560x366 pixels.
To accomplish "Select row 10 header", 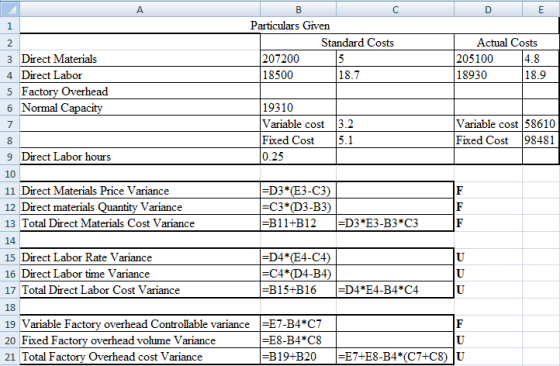I will [10, 174].
